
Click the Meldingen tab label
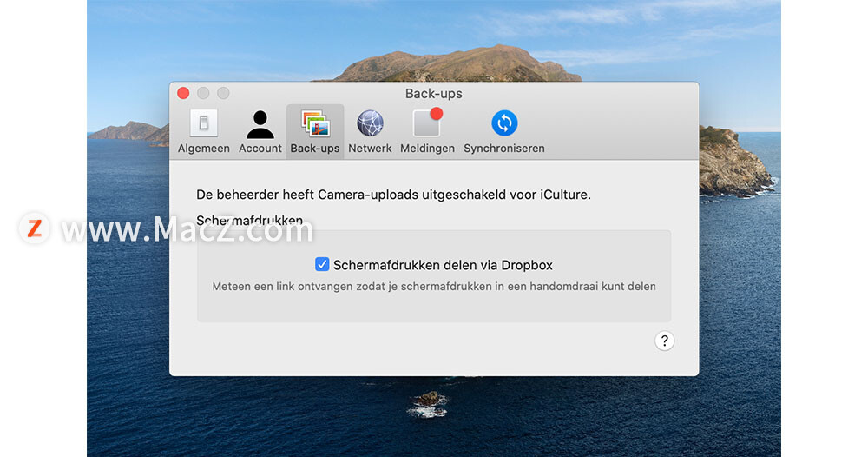pyautogui.click(x=427, y=149)
